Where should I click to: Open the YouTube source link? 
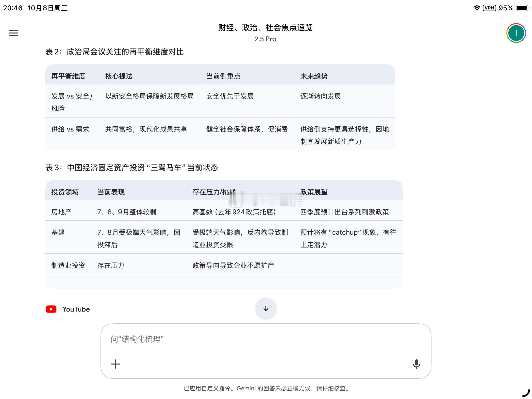(x=76, y=309)
